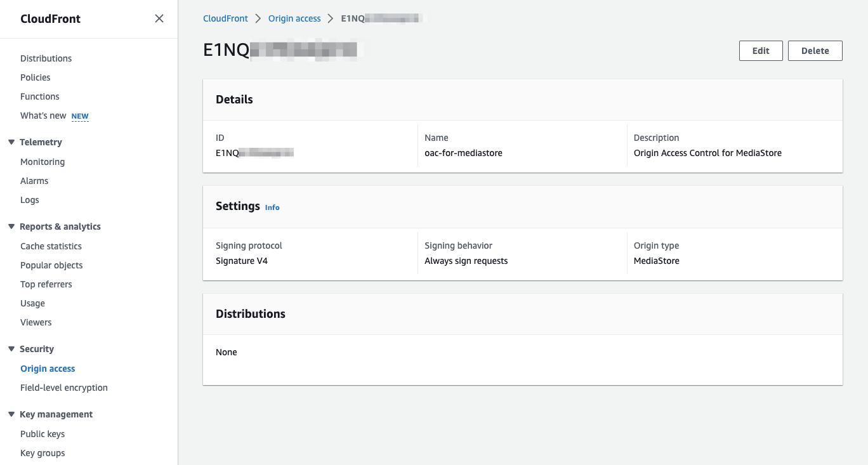The width and height of the screenshot is (868, 465).
Task: Collapse the Security section triangle
Action: pos(11,349)
